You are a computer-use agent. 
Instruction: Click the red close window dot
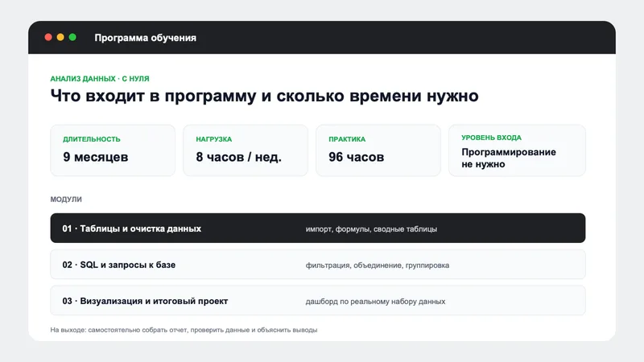click(x=48, y=37)
